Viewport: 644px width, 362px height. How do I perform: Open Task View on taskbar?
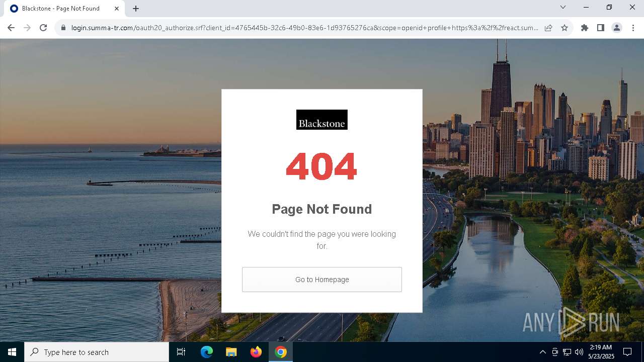click(181, 352)
